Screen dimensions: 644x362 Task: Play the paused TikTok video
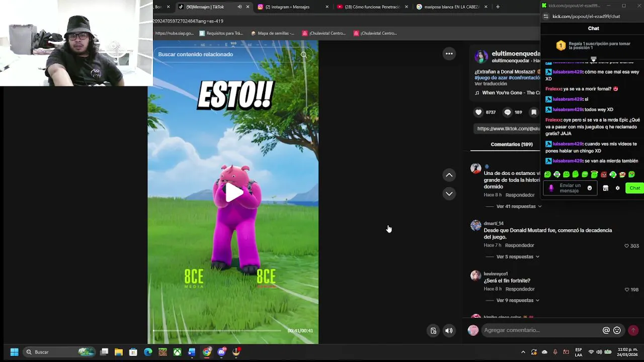tap(234, 193)
